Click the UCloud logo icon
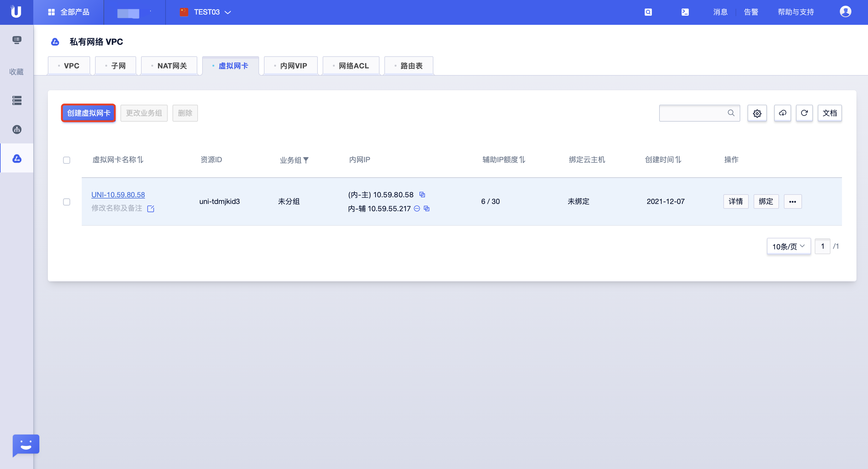Image resolution: width=868 pixels, height=469 pixels. [16, 12]
